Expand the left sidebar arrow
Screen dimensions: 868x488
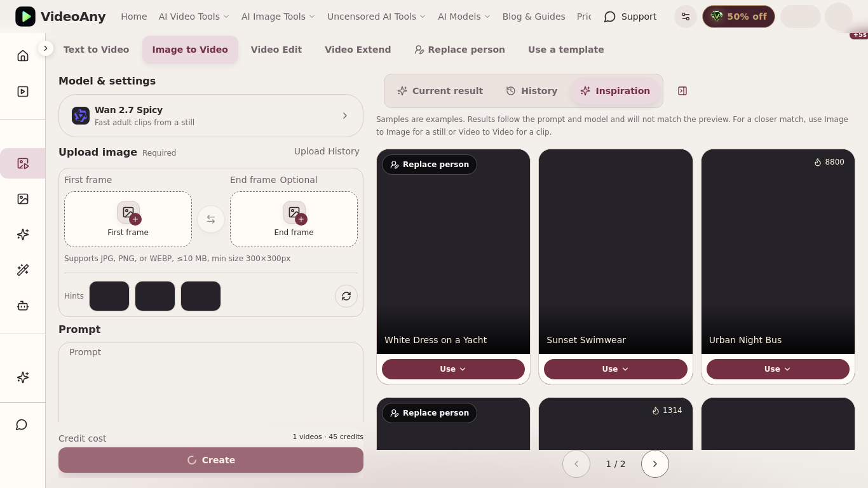pos(46,48)
